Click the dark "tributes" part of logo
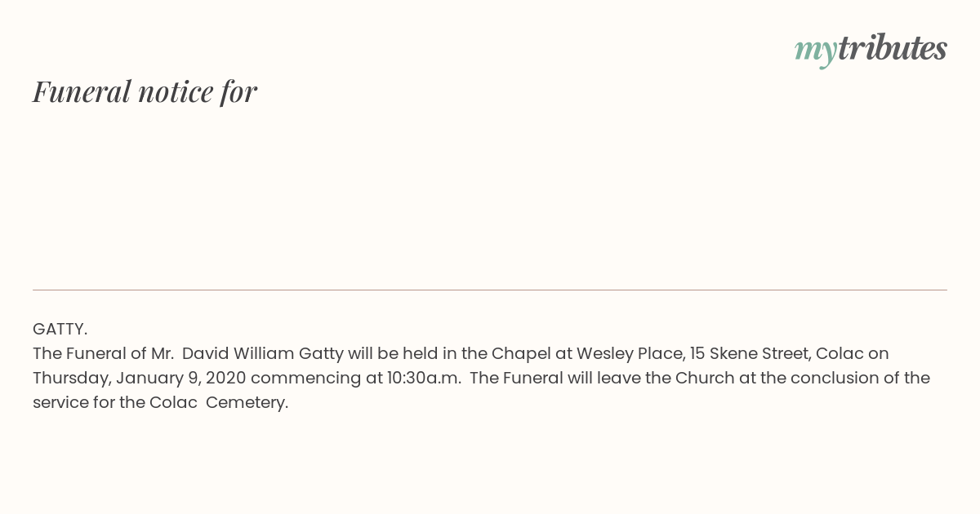Viewport: 980px width, 514px height. [893, 48]
